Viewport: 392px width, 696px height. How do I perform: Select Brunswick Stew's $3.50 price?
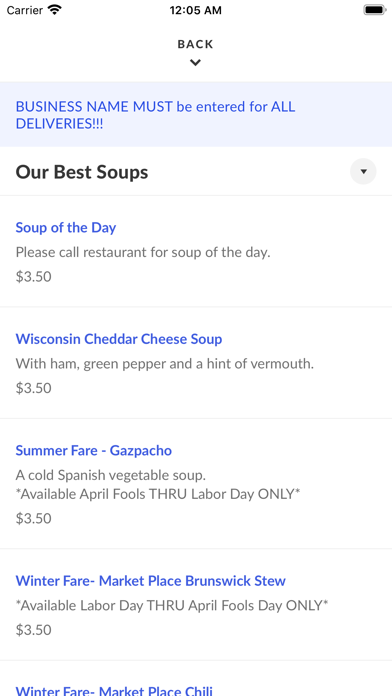tap(34, 630)
